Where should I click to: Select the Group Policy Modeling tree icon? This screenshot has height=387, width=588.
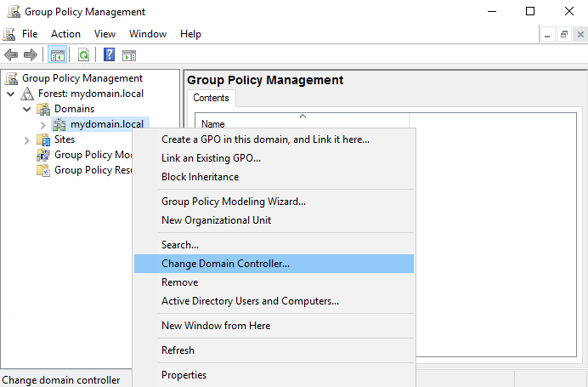coord(43,155)
